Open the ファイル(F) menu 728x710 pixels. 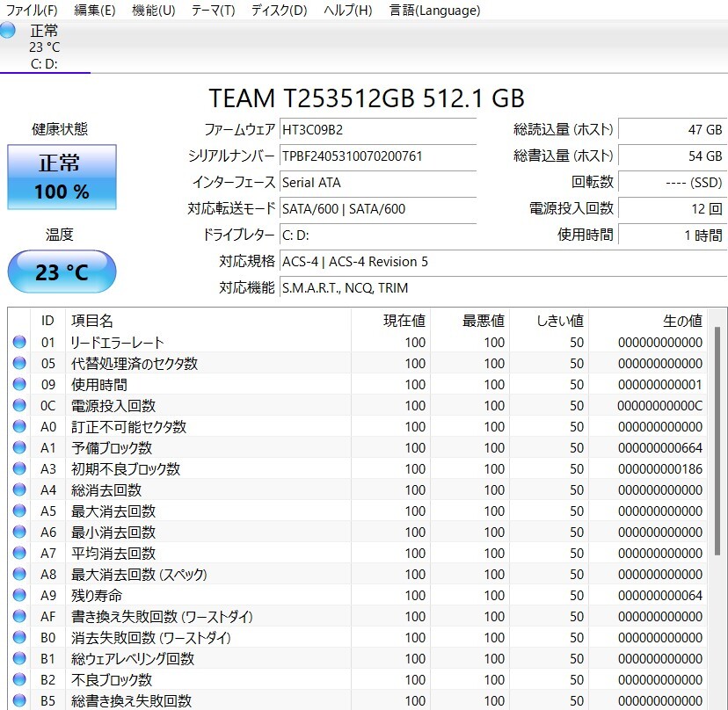point(32,11)
